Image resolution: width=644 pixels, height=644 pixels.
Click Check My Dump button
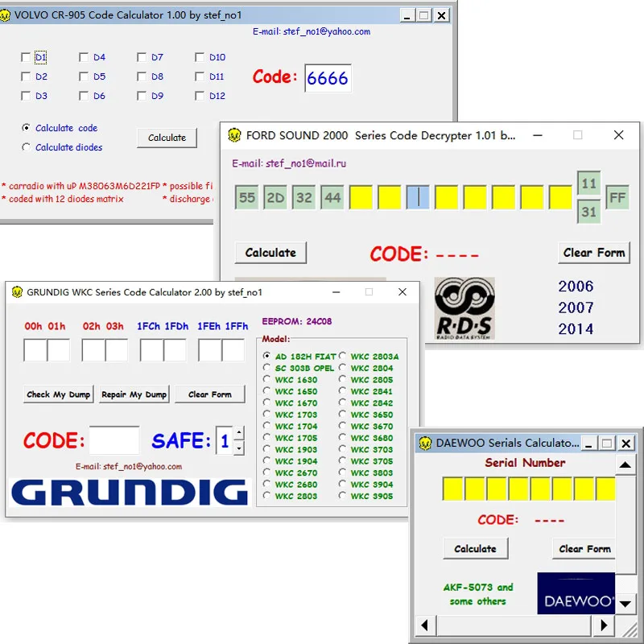[x=58, y=394]
